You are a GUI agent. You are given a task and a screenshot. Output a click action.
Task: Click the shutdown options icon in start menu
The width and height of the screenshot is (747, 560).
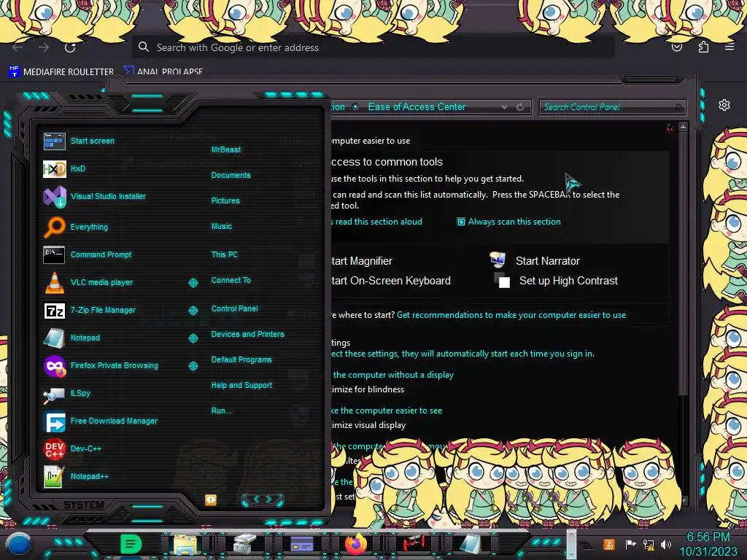211,500
